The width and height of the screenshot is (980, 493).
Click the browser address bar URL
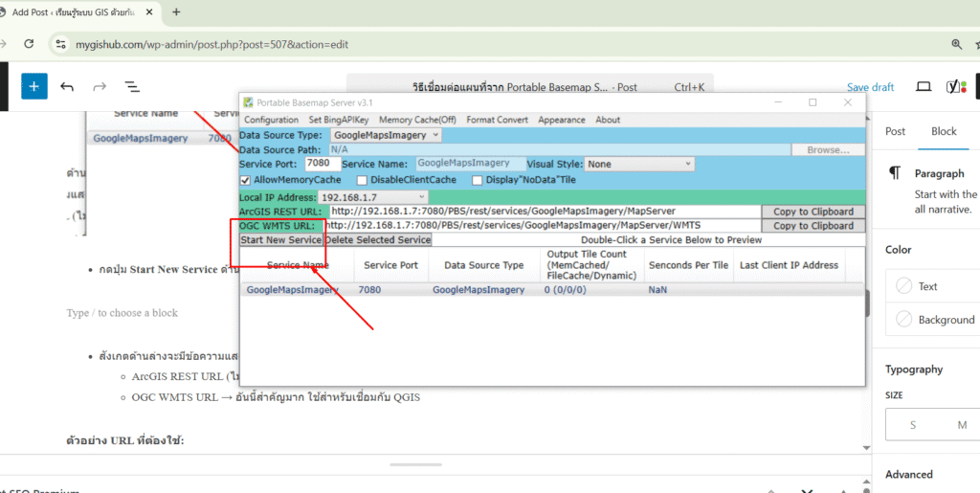pyautogui.click(x=212, y=44)
